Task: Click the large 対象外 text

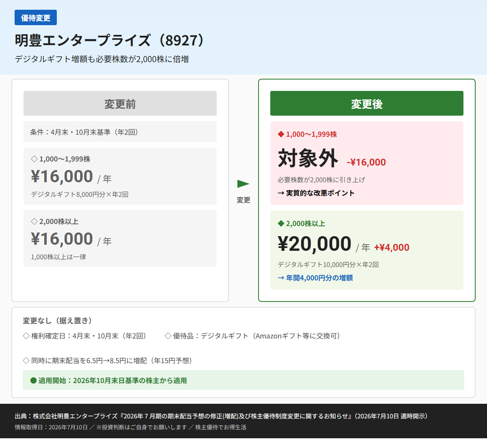Action: point(308,158)
